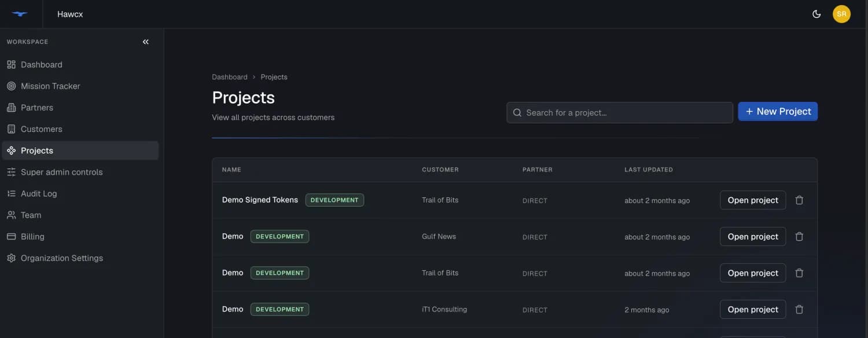Viewport: 868px width, 338px height.
Task: Delete the Gulf News Demo project
Action: pyautogui.click(x=799, y=237)
